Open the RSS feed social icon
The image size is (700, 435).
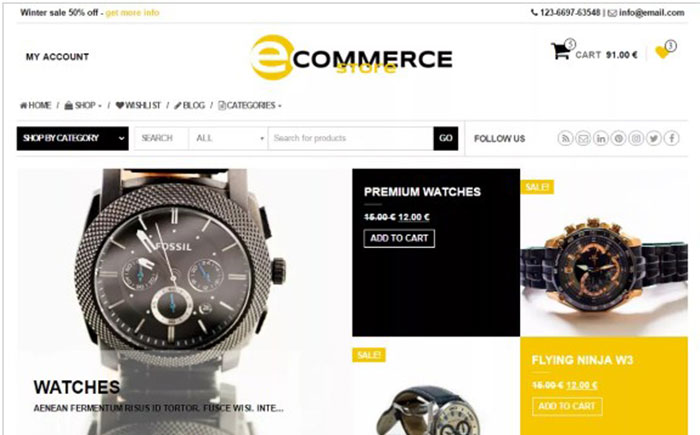click(565, 138)
